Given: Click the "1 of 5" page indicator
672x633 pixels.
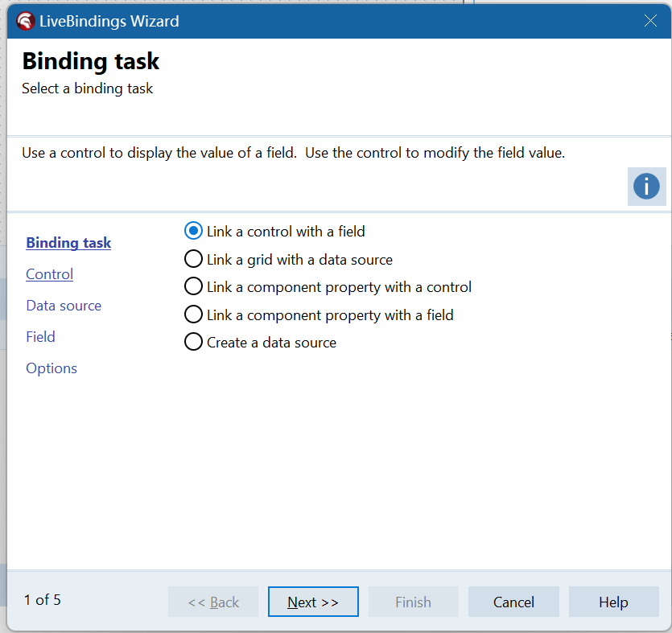Looking at the screenshot, I should click(43, 600).
